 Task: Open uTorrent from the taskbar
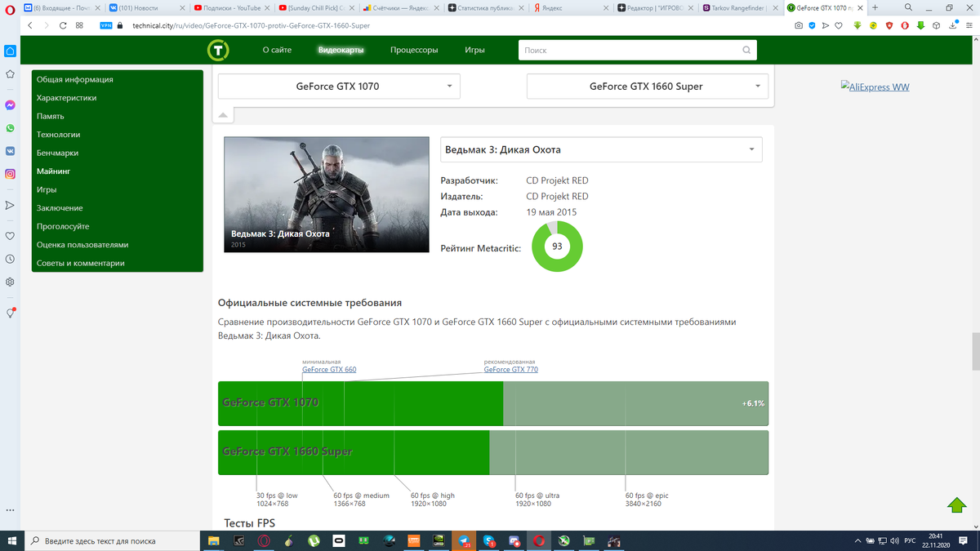tap(314, 540)
